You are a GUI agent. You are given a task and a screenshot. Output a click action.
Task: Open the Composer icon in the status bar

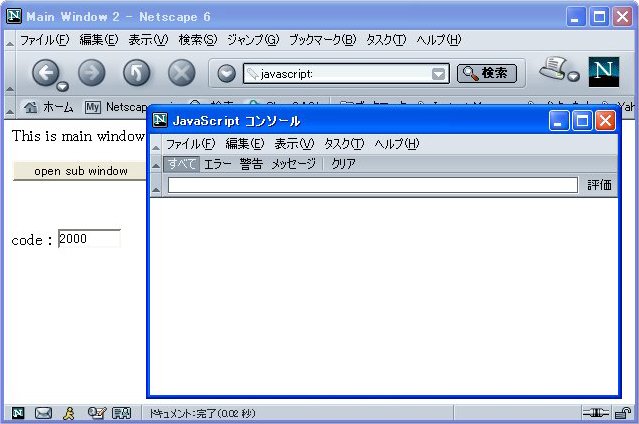click(96, 413)
